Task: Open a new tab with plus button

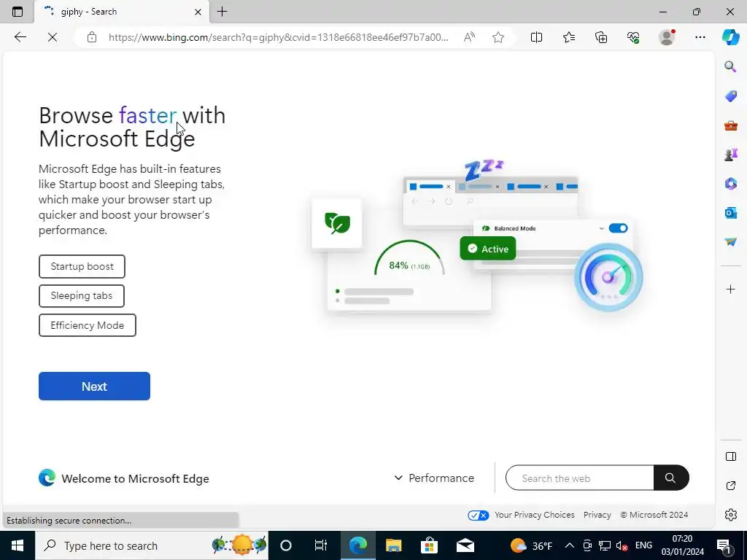Action: tap(222, 12)
